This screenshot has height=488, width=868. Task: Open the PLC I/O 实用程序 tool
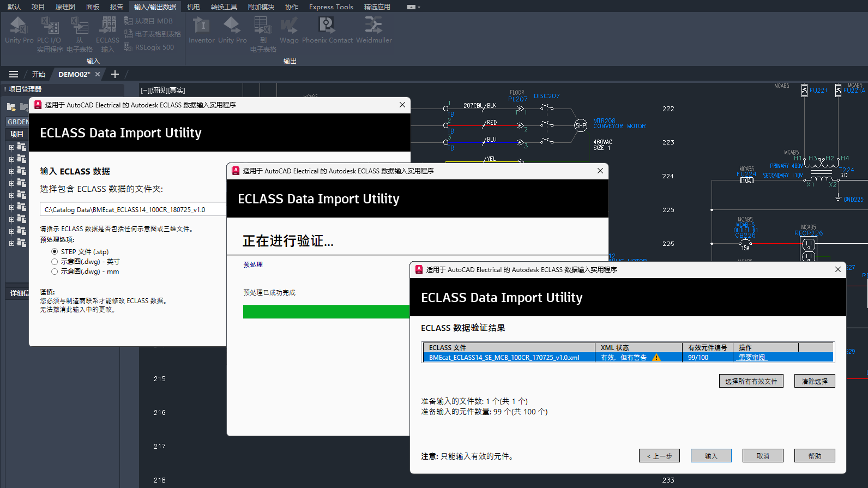[x=50, y=34]
